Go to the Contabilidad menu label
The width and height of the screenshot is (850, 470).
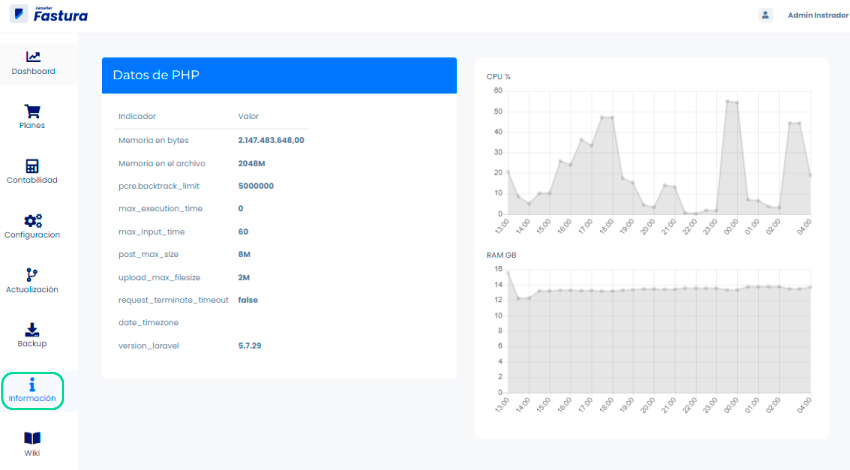32,180
